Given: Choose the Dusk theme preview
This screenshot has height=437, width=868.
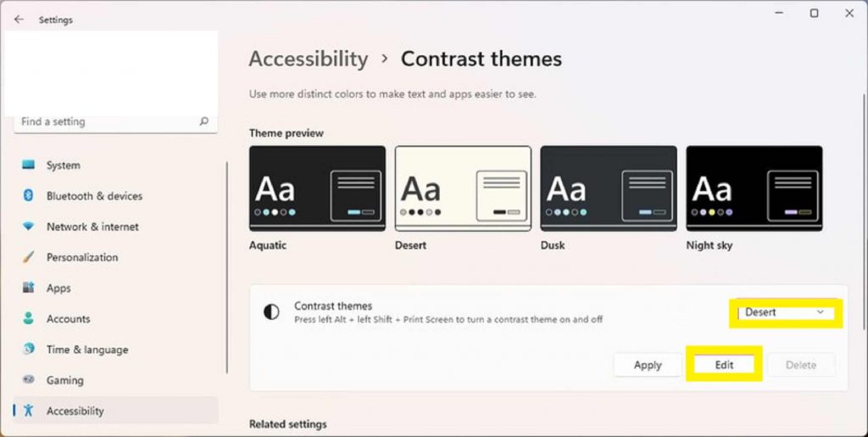Looking at the screenshot, I should [609, 188].
